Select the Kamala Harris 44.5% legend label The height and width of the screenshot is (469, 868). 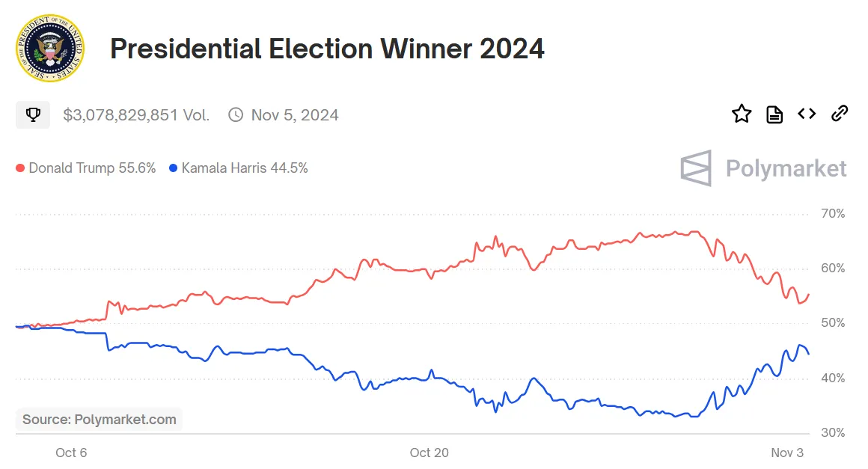click(x=245, y=168)
